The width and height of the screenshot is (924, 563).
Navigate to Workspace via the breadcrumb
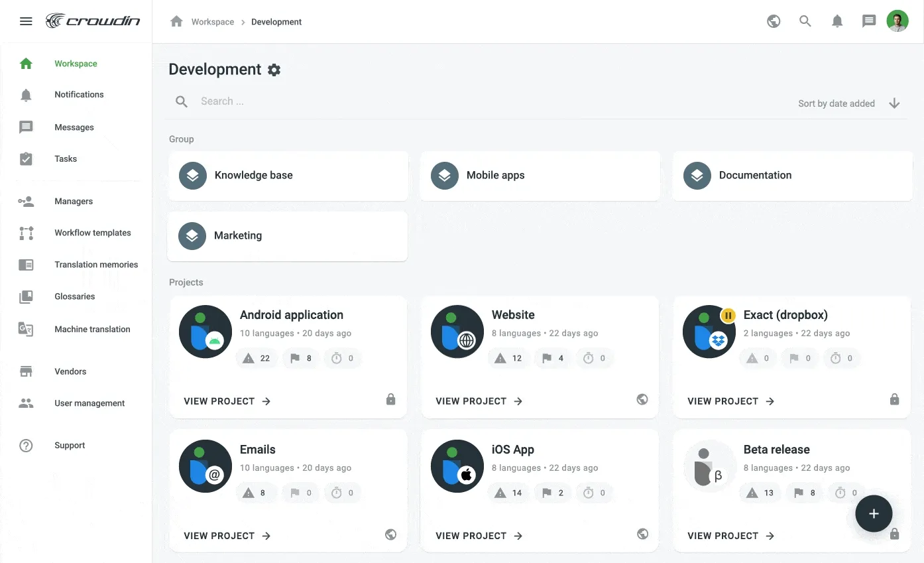[x=213, y=21]
